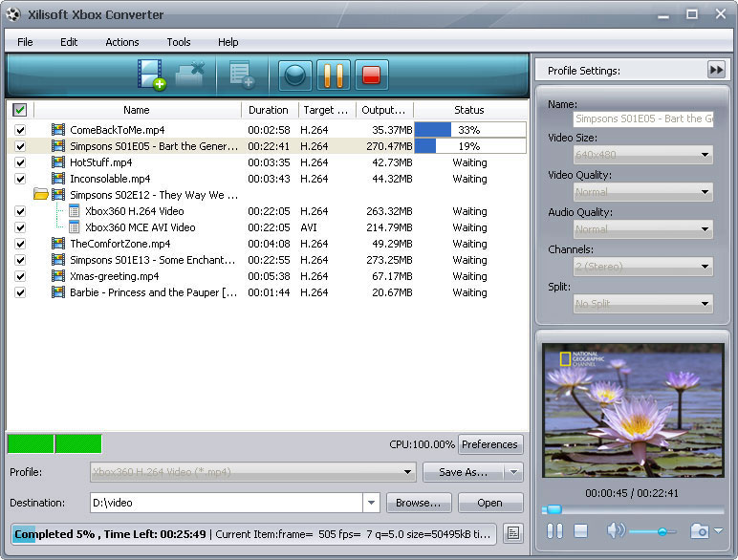738x560 pixels.
Task: Sort by the Status column header
Action: coord(469,110)
